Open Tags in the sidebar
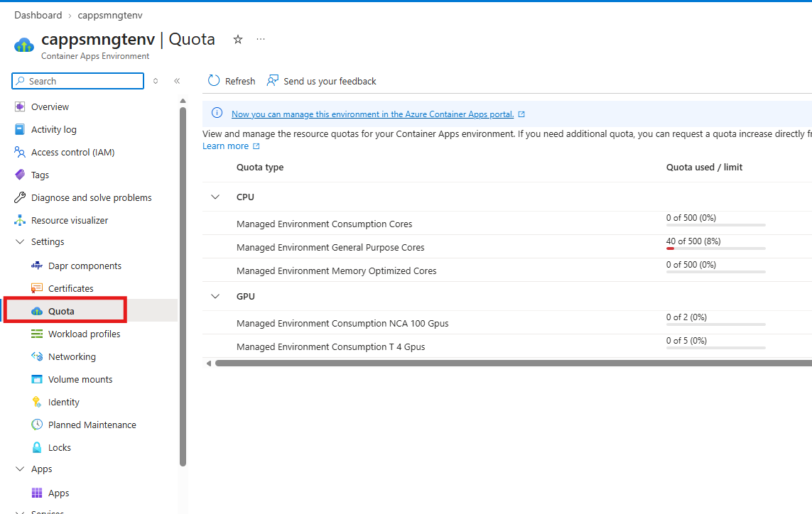The width and height of the screenshot is (812, 514). point(40,175)
